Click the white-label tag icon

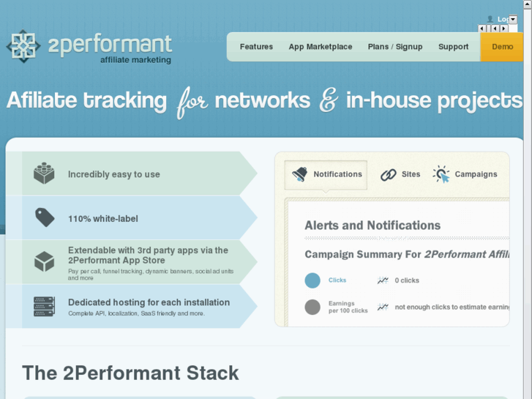(45, 217)
